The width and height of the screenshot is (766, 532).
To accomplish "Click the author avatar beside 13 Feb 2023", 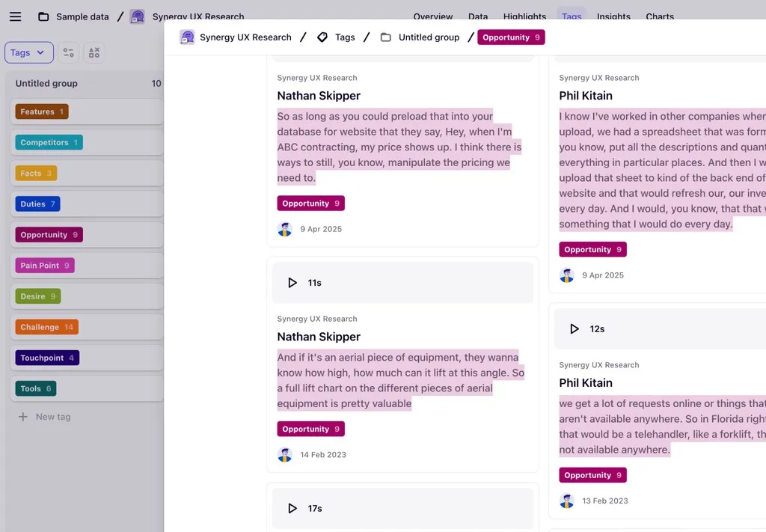I will coord(567,501).
